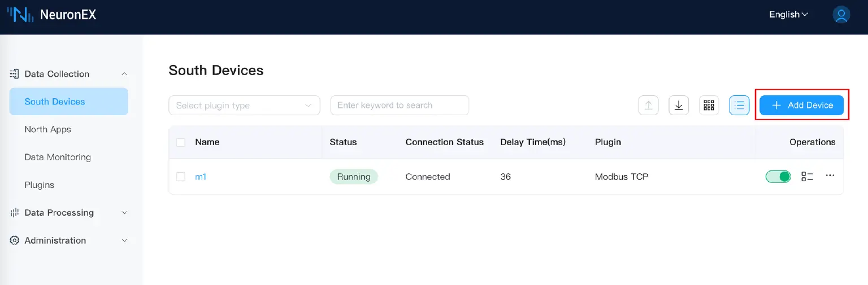Image resolution: width=868 pixels, height=285 pixels.
Task: Switch to card grid view
Action: (709, 106)
